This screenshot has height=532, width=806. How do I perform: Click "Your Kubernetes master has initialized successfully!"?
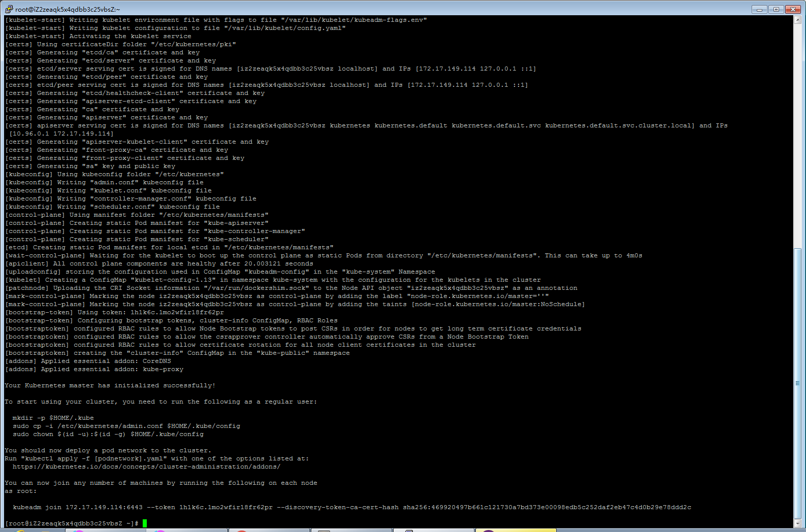click(110, 385)
